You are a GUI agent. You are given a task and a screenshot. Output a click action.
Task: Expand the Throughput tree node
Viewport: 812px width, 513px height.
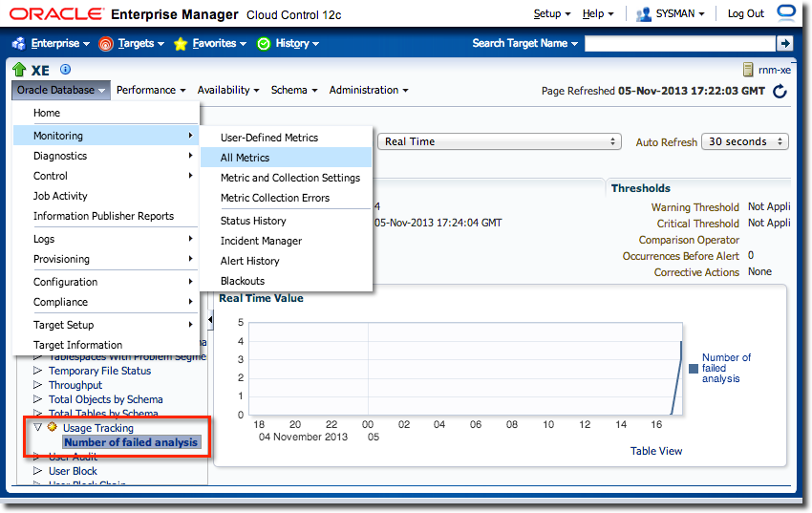point(38,385)
